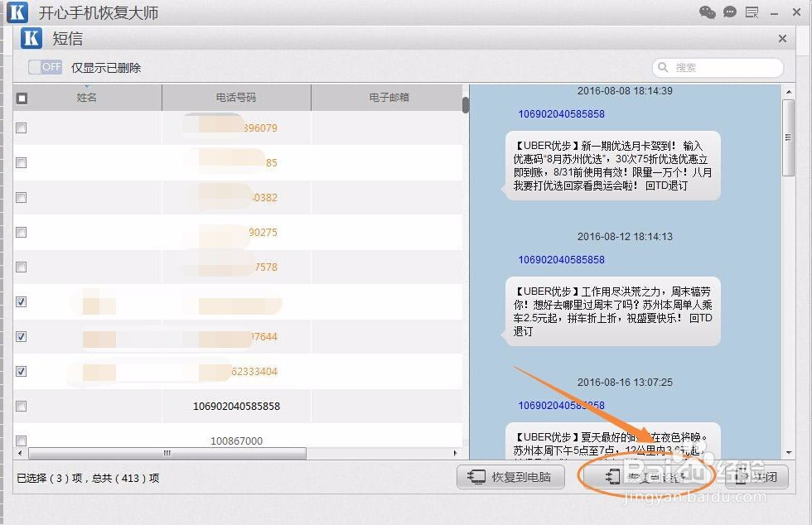Check the select-all checkbox in the list header
Screen dimensions: 812x525
tap(22, 97)
